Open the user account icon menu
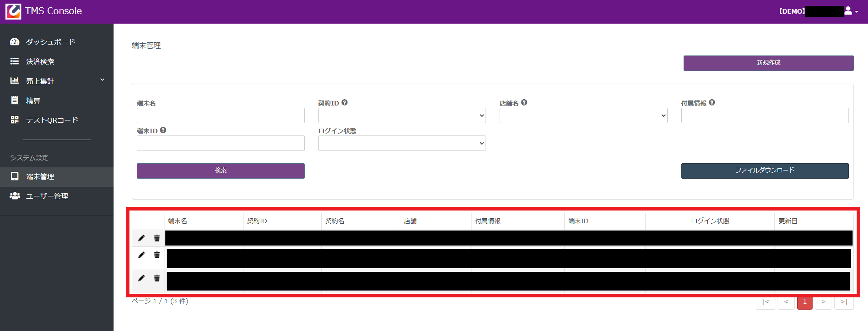Viewport: 868px width, 331px height. pos(848,11)
